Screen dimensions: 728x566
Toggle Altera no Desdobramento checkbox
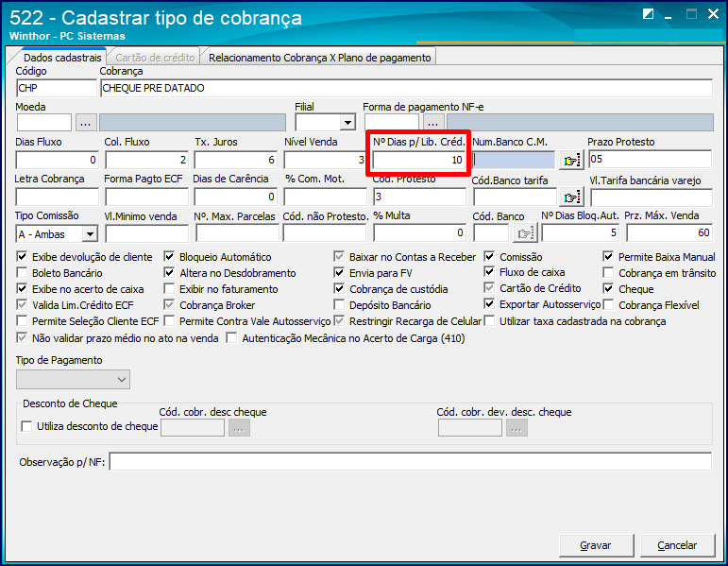[169, 272]
